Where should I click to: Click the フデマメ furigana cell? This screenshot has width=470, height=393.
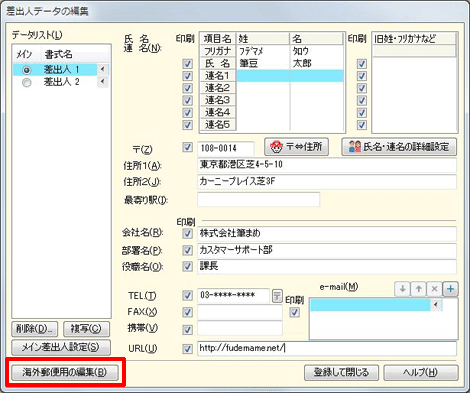point(263,51)
